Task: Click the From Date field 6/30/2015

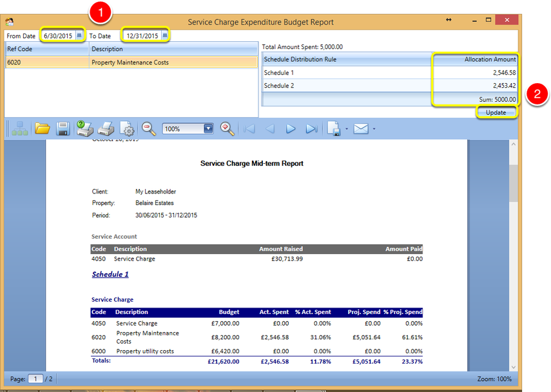Action: coord(59,36)
